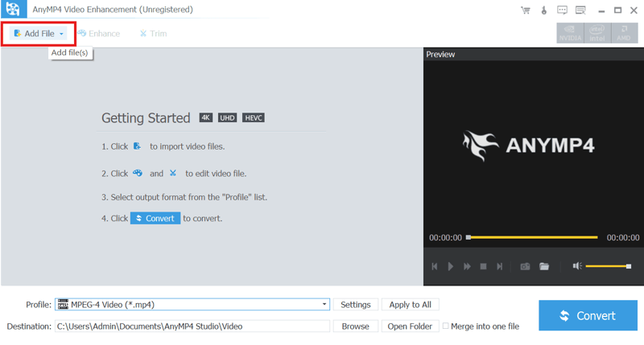Click the Stop playback button

tap(483, 266)
